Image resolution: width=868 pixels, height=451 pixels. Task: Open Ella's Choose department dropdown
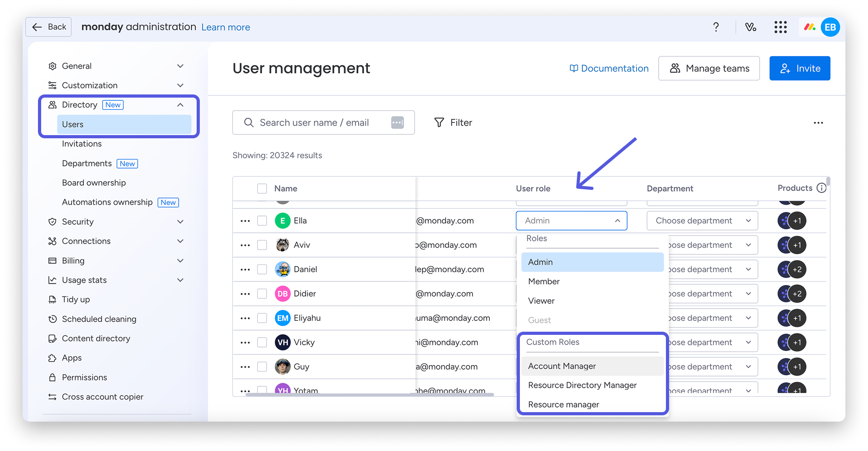(x=702, y=221)
